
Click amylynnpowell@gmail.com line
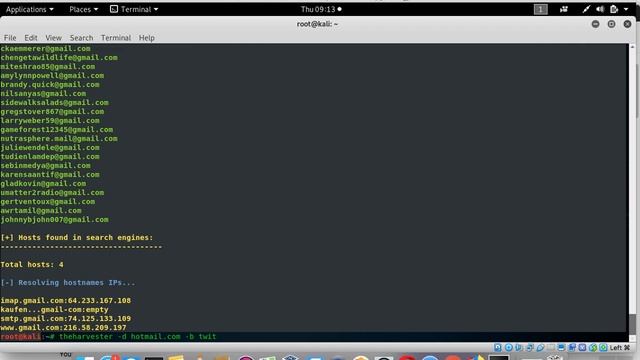[52, 76]
